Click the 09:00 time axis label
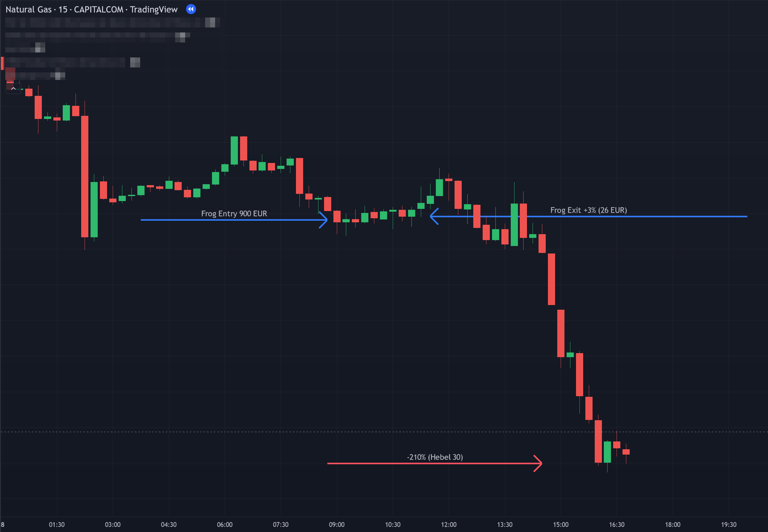768x532 pixels. tap(337, 525)
